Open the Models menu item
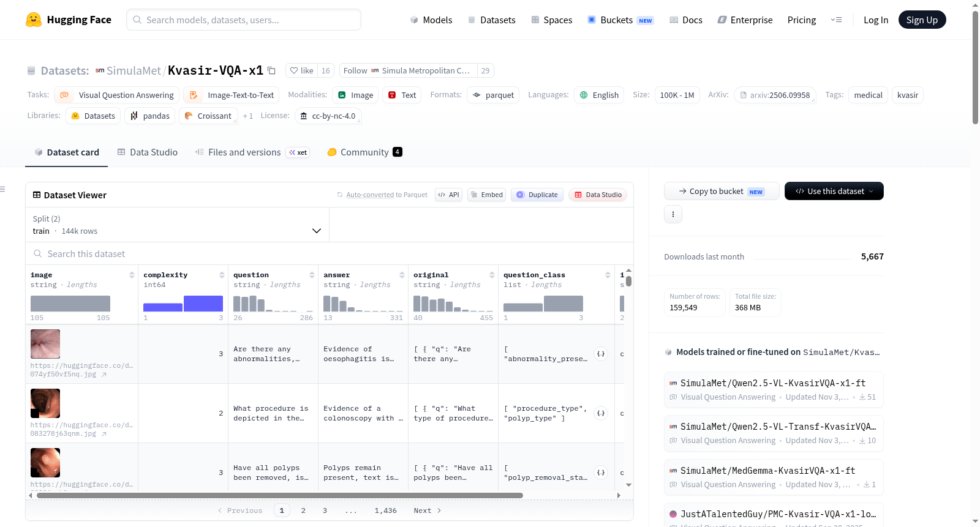This screenshot has height=527, width=980. coord(431,20)
